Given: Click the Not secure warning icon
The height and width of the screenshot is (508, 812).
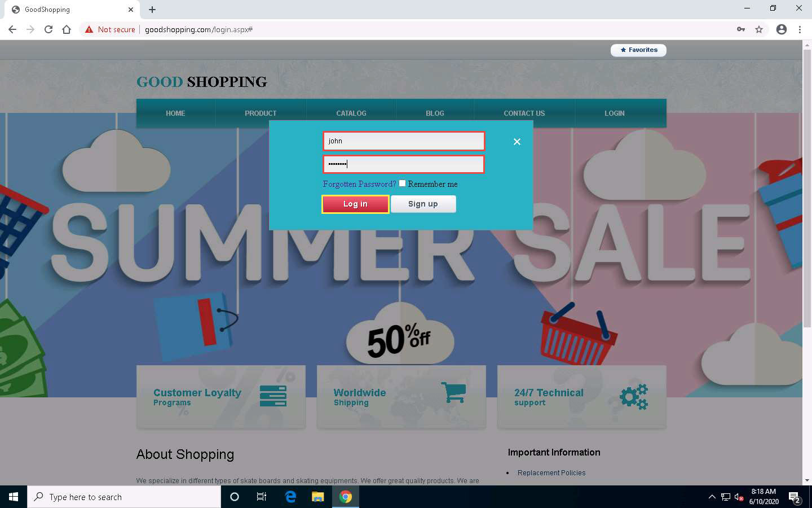Looking at the screenshot, I should (x=89, y=29).
